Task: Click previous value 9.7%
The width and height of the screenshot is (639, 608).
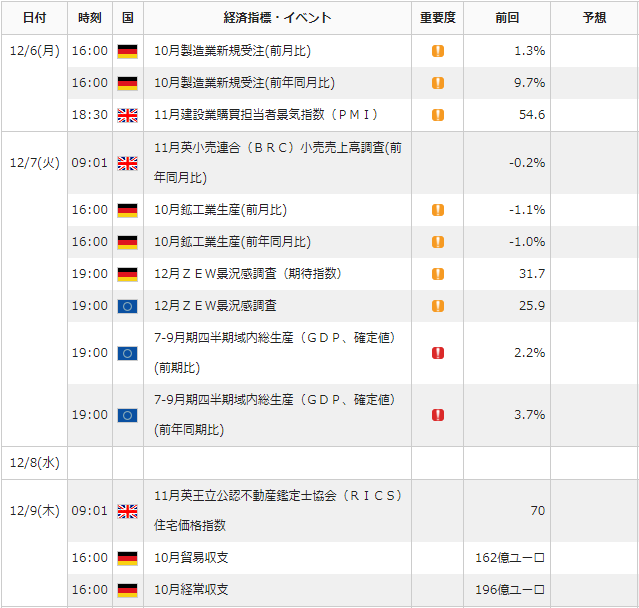Action: click(529, 83)
